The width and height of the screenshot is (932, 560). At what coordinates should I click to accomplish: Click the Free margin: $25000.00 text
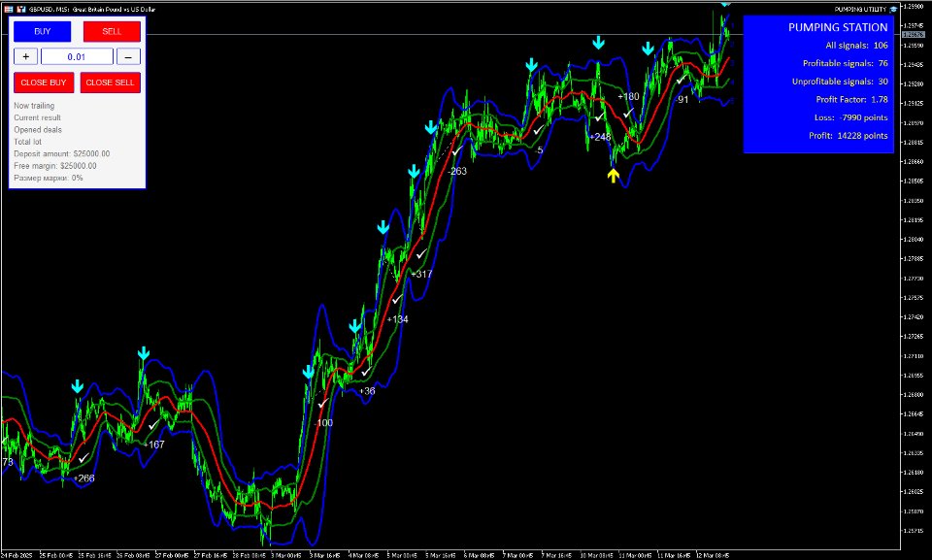click(x=55, y=166)
